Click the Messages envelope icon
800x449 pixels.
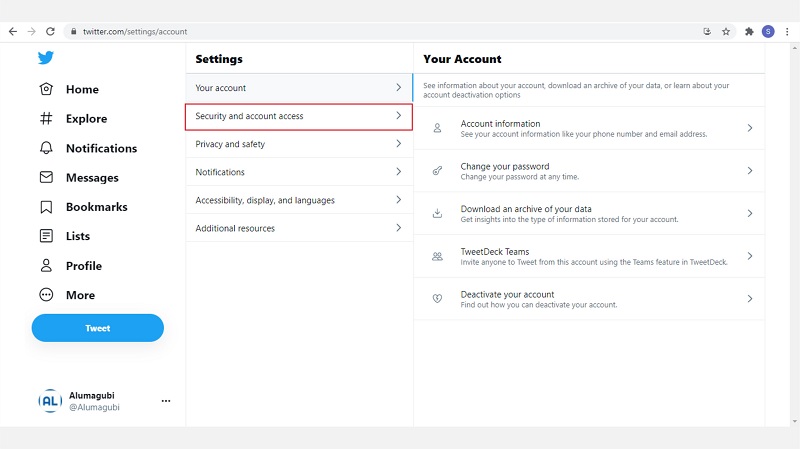click(x=46, y=177)
